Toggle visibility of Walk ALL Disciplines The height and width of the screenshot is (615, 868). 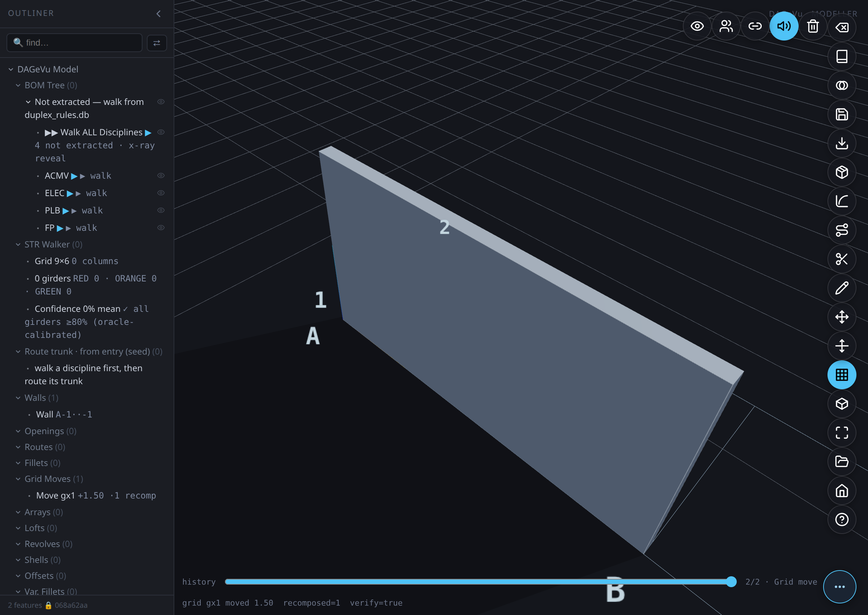(x=161, y=132)
